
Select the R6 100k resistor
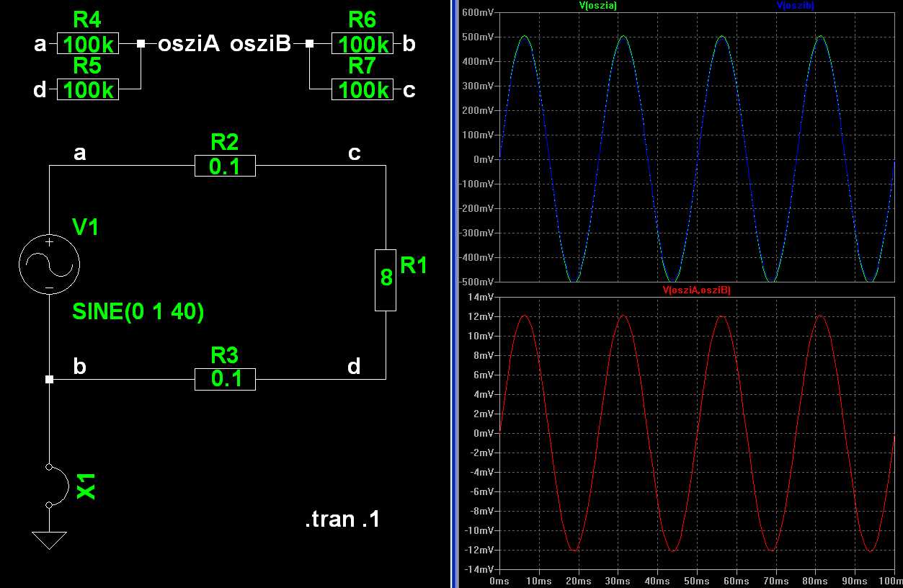tap(362, 45)
